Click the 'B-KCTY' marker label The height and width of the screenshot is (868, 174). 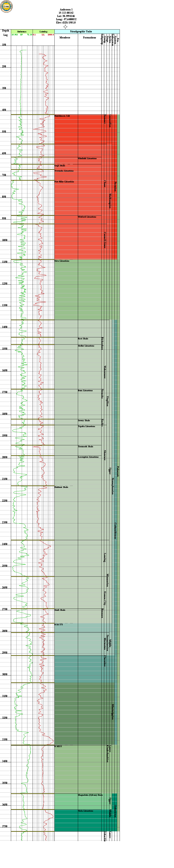pos(59,624)
